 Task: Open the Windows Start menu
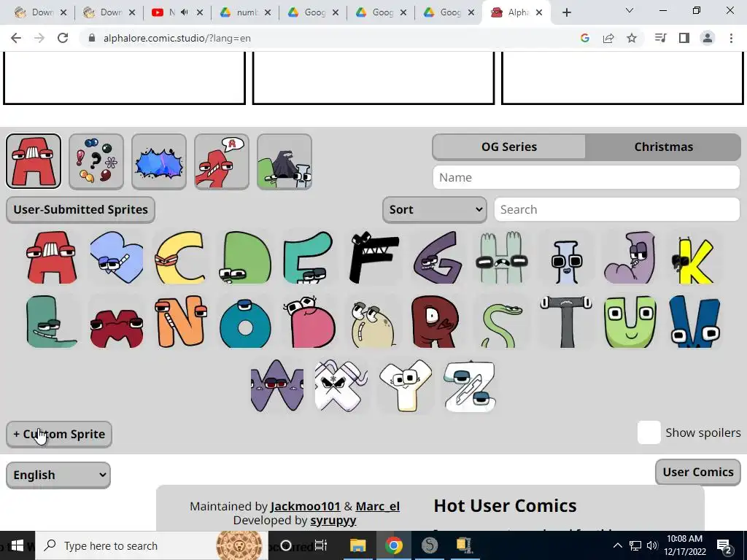pyautogui.click(x=18, y=545)
